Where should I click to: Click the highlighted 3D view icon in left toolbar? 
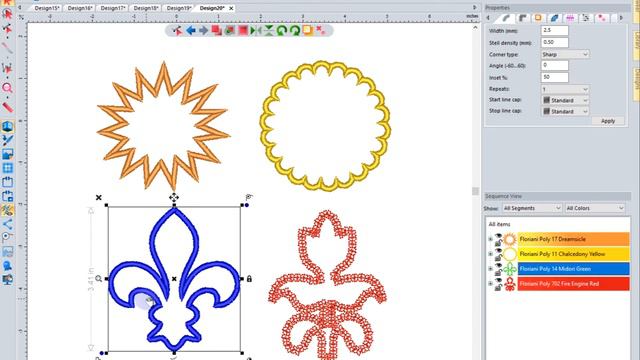7,127
